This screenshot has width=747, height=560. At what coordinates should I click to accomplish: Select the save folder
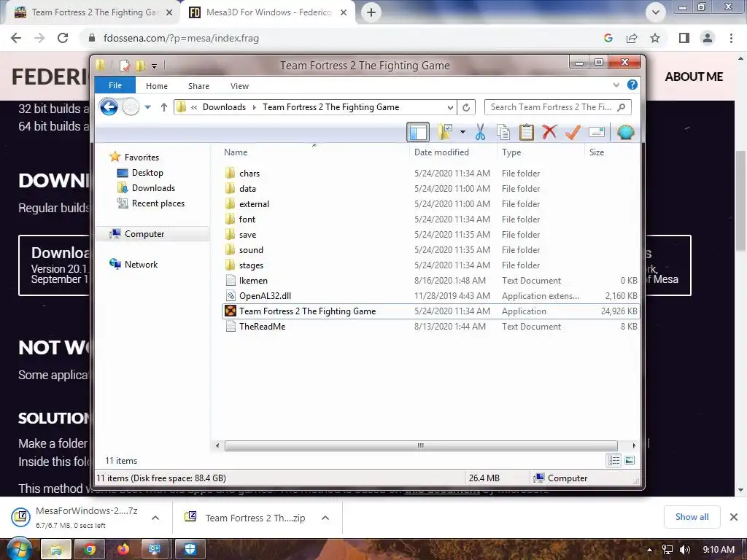point(430,234)
